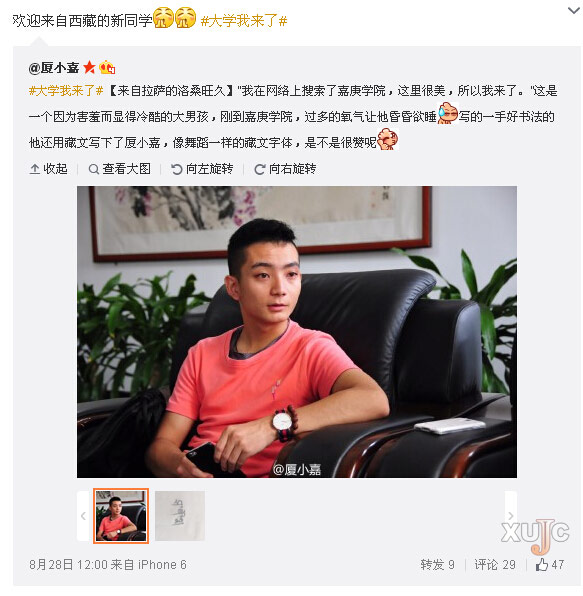583x596 pixels.
Task: Click the #大学我来了# hashtag in the top comment
Action: point(244,21)
